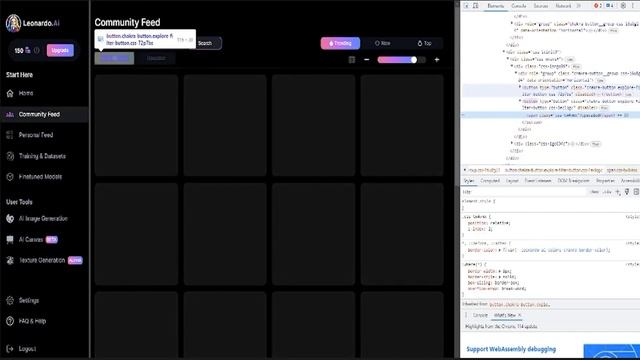Click the Home house icon
Viewport: 640px width, 360px height.
(x=10, y=93)
